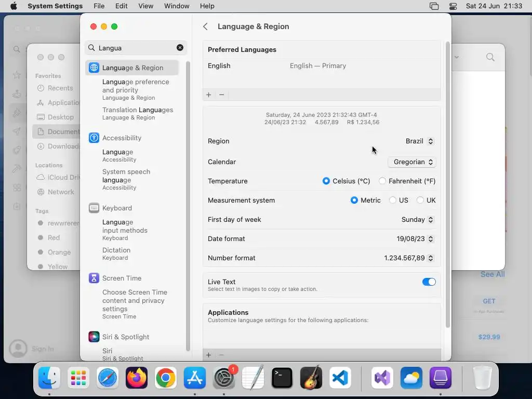The width and height of the screenshot is (532, 399).
Task: Click date and time in menu bar
Action: tap(494, 6)
